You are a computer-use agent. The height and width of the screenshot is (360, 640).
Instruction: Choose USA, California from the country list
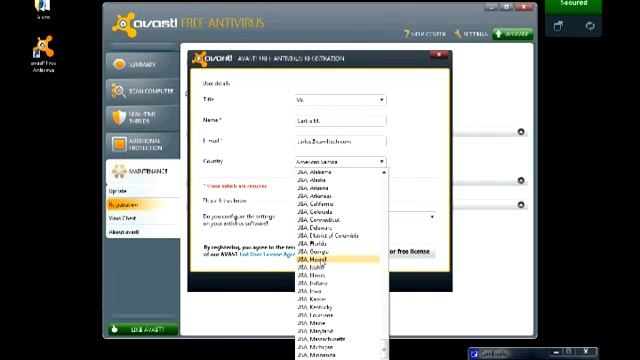tap(338, 204)
